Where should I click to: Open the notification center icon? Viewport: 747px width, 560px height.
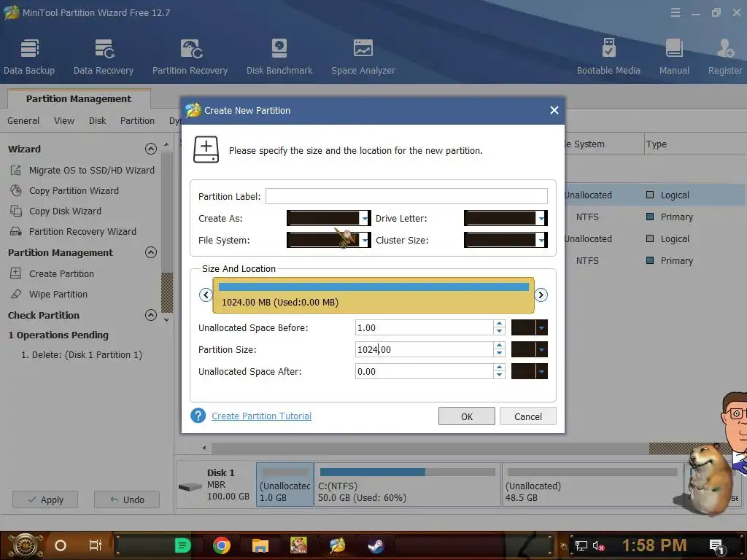717,545
